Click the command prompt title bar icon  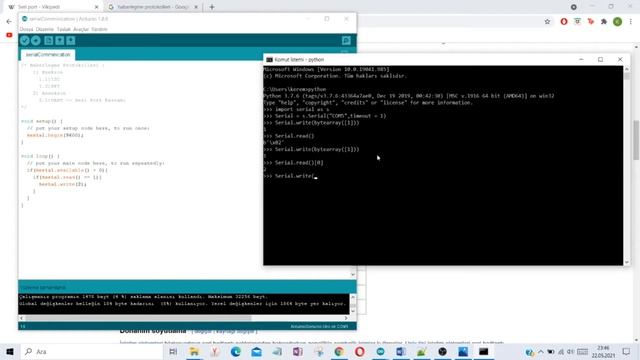coord(269,60)
